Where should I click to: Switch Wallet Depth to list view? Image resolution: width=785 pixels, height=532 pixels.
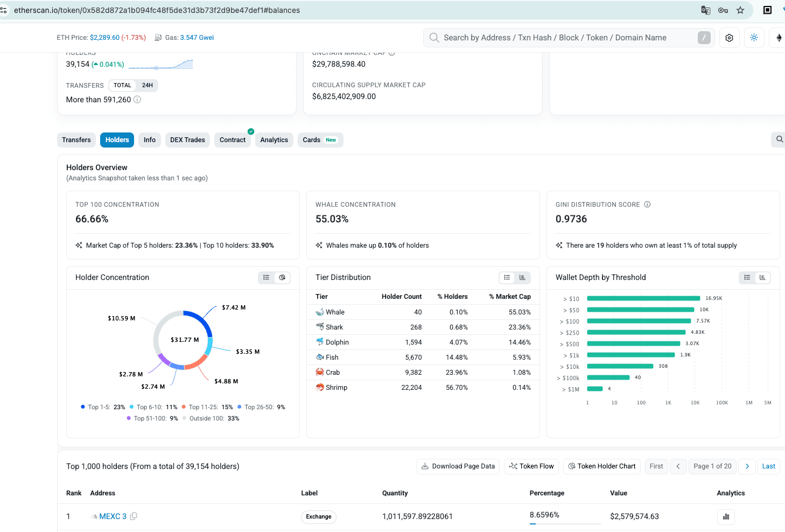[747, 277]
